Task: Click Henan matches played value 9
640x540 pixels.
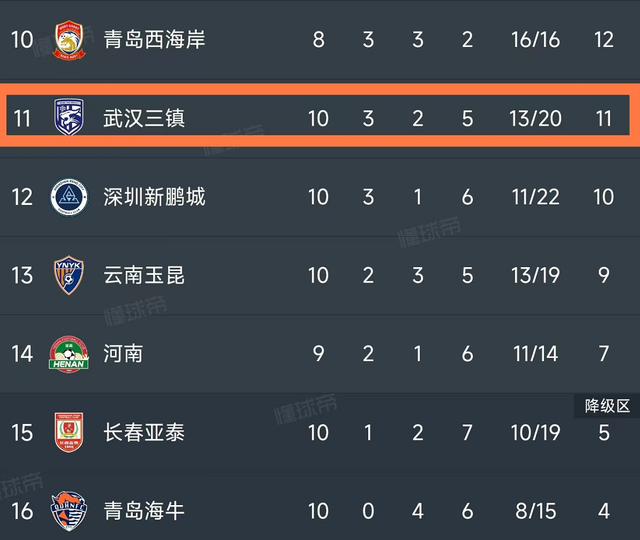Action: click(x=318, y=354)
